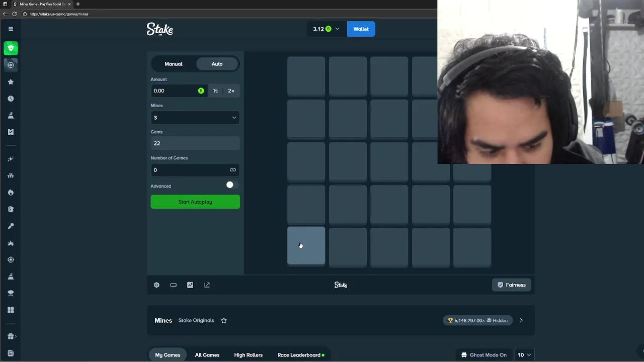The width and height of the screenshot is (644, 362).
Task: Select the All Games tab
Action: [x=207, y=355]
